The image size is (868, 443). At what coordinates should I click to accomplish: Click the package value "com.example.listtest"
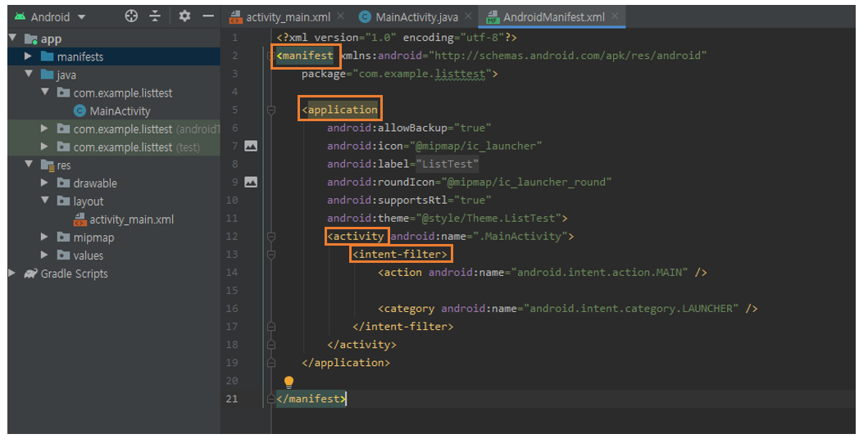(422, 74)
